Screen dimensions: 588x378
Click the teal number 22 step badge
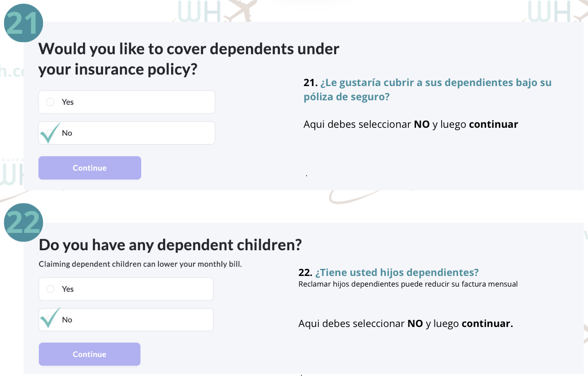pos(23,222)
